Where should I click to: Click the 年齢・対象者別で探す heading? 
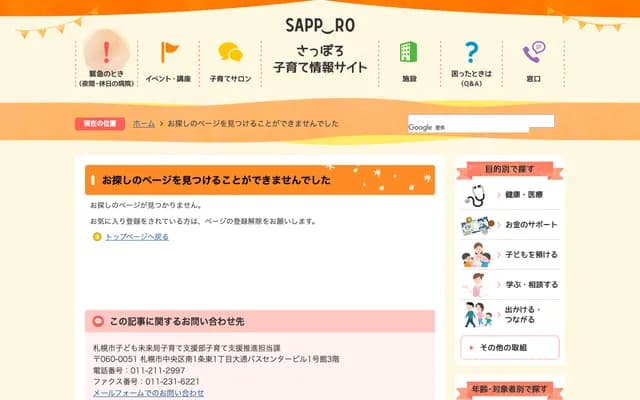[x=510, y=389]
